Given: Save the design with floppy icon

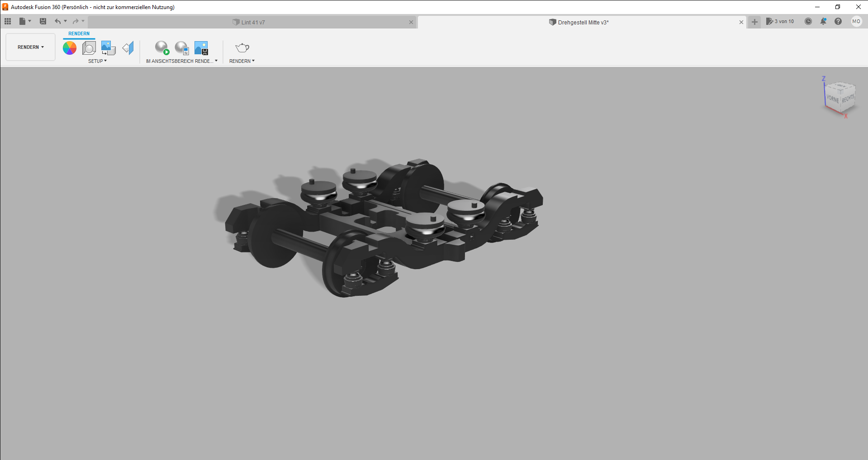Looking at the screenshot, I should pos(43,21).
